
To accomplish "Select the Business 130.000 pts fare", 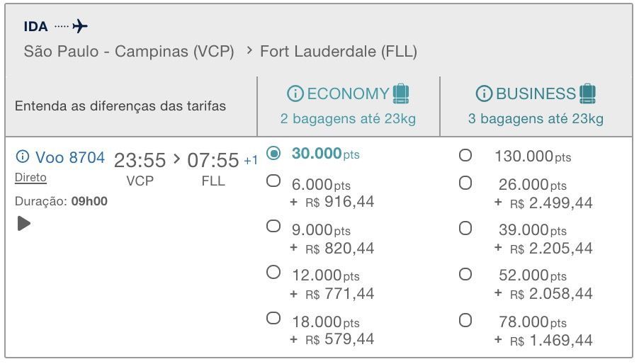I will point(465,155).
